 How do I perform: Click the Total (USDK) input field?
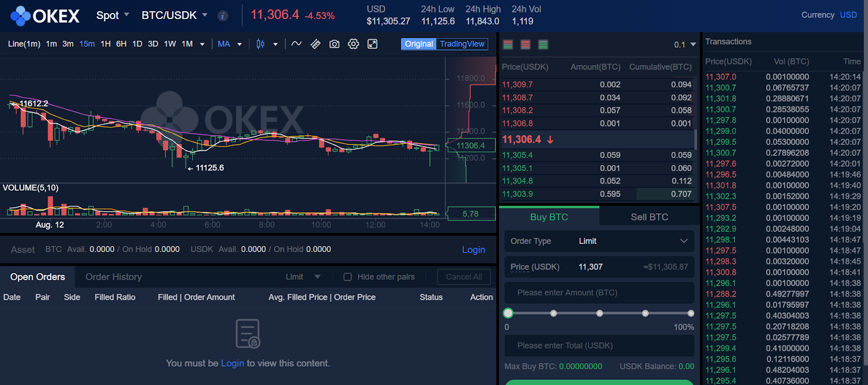coord(599,346)
